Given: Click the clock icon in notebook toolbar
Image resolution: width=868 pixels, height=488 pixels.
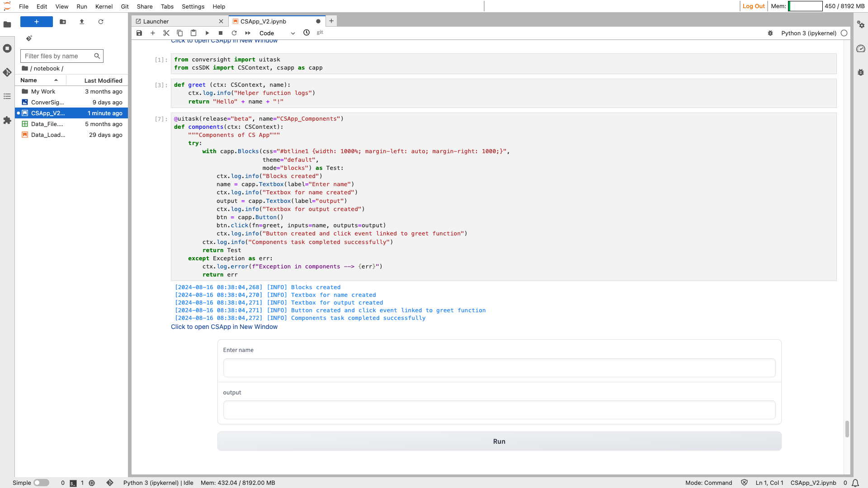Looking at the screenshot, I should (307, 33).
